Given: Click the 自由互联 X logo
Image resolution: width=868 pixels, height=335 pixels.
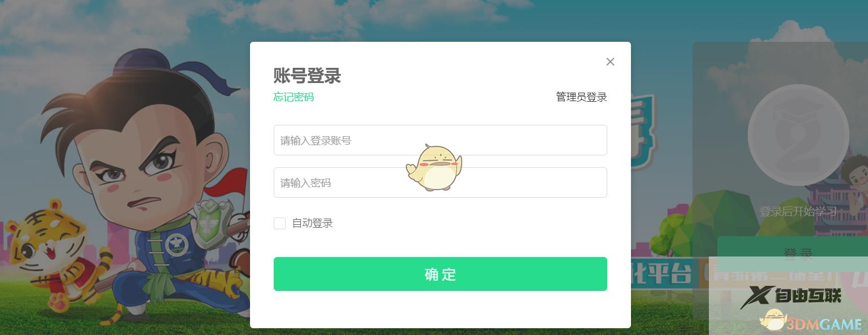Looking at the screenshot, I should (791, 297).
